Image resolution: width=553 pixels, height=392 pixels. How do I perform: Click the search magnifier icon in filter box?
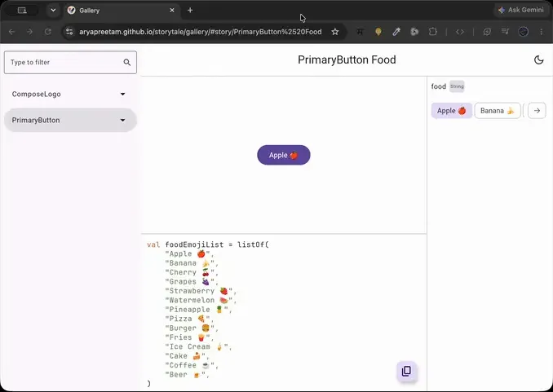(127, 63)
